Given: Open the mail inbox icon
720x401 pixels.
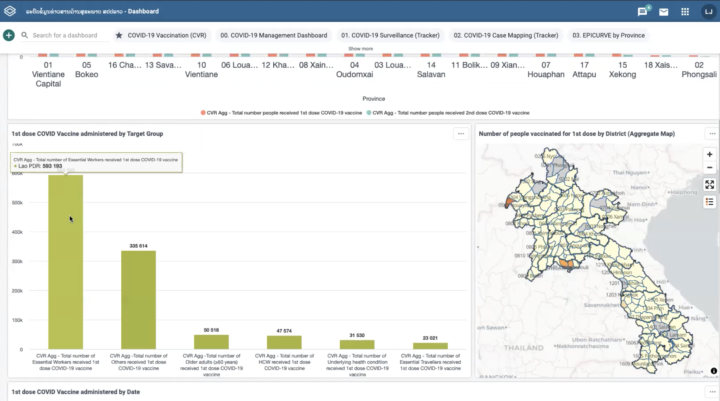Looking at the screenshot, I should point(664,12).
